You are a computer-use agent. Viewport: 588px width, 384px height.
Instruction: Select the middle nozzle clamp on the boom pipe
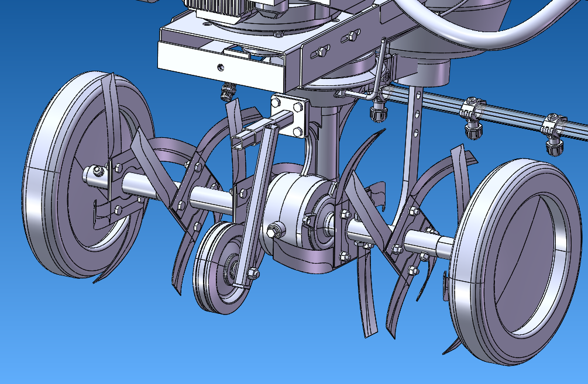[473, 118]
